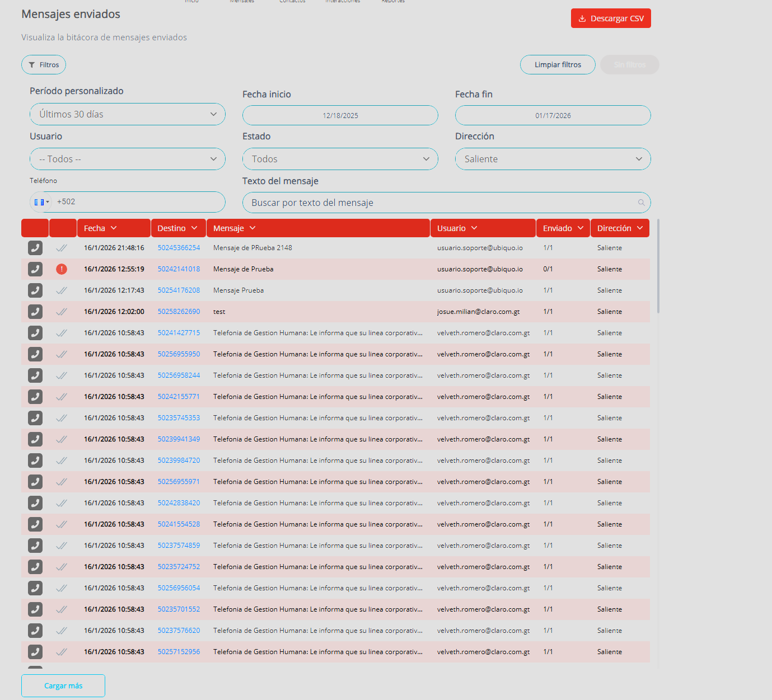Open the Reportes menu item
Image resolution: width=772 pixels, height=700 pixels.
393,2
